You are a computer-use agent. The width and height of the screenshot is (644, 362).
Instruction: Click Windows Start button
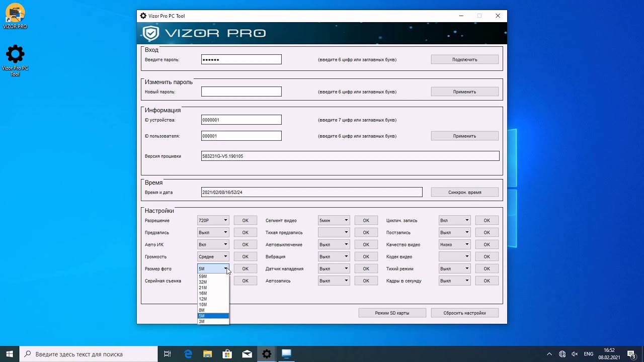point(10,354)
